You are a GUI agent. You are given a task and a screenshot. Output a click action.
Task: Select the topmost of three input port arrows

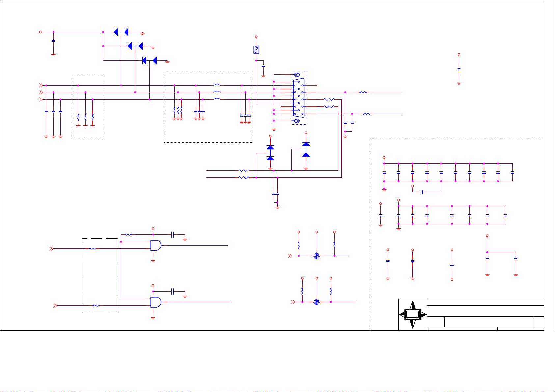(41, 85)
